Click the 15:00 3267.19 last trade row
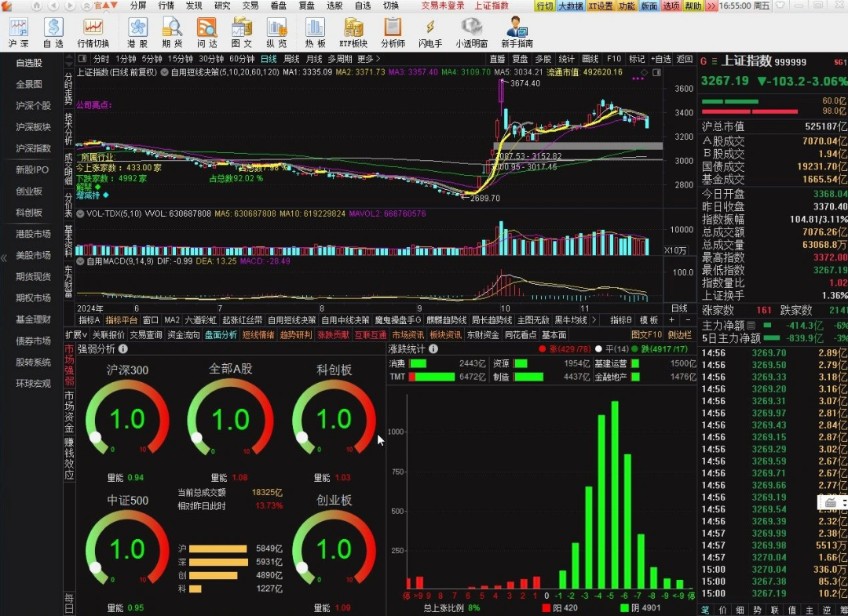Image resolution: width=848 pixels, height=616 pixels. pos(773,593)
